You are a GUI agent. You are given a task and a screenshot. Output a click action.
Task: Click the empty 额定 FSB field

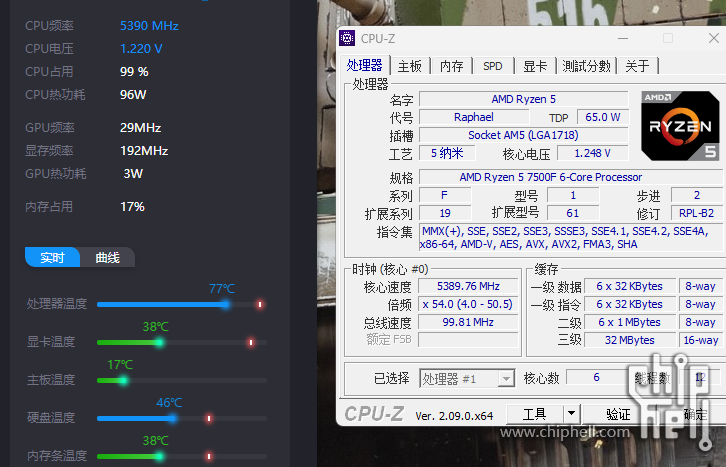click(468, 340)
